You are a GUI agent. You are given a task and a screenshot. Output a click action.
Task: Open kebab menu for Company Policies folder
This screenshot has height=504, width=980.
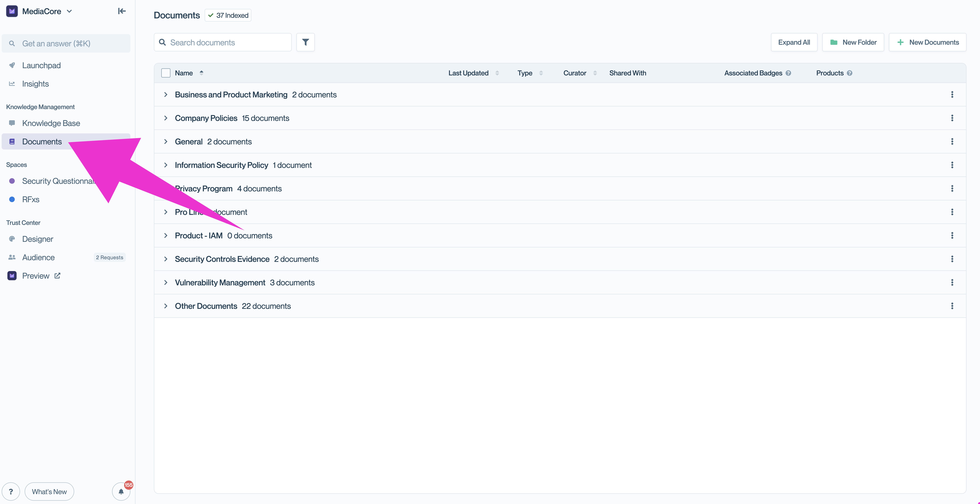952,118
